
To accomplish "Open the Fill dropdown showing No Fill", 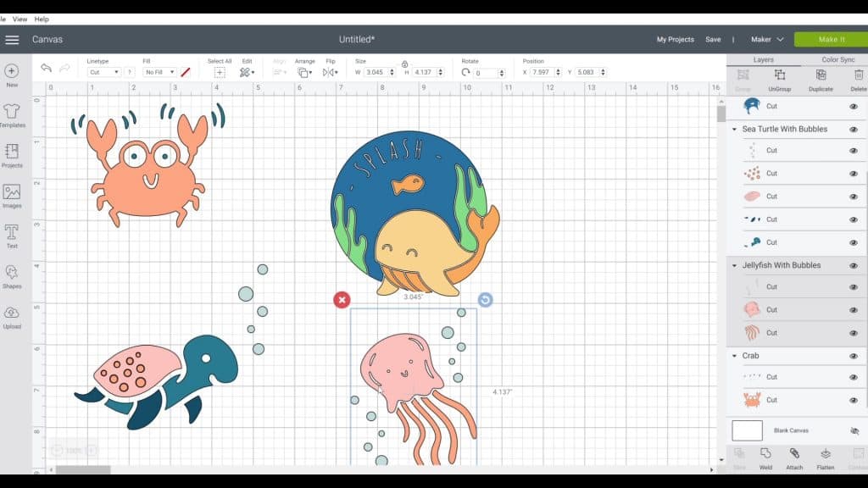I will (x=159, y=73).
